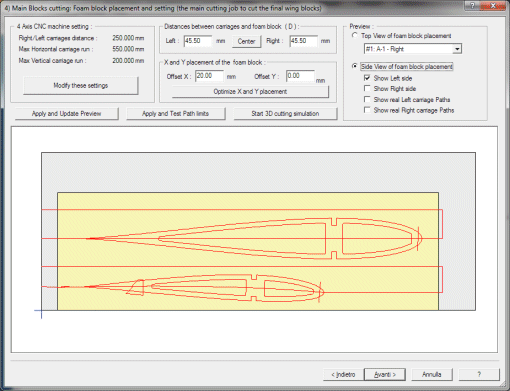Click the Center button
This screenshot has height=391, width=510.
point(246,41)
